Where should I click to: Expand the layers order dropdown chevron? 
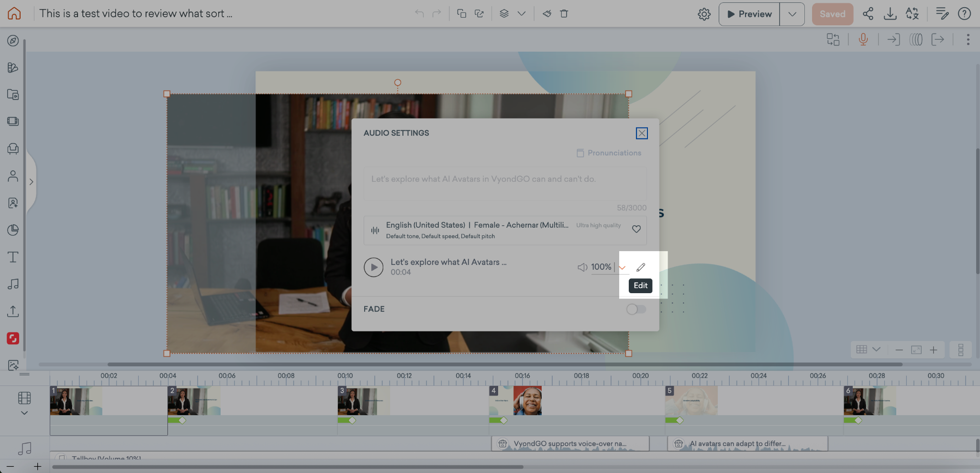pos(522,14)
